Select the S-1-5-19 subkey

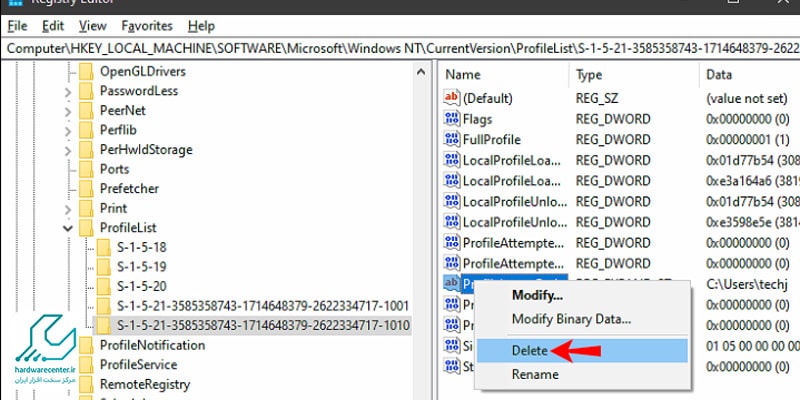coord(141,267)
